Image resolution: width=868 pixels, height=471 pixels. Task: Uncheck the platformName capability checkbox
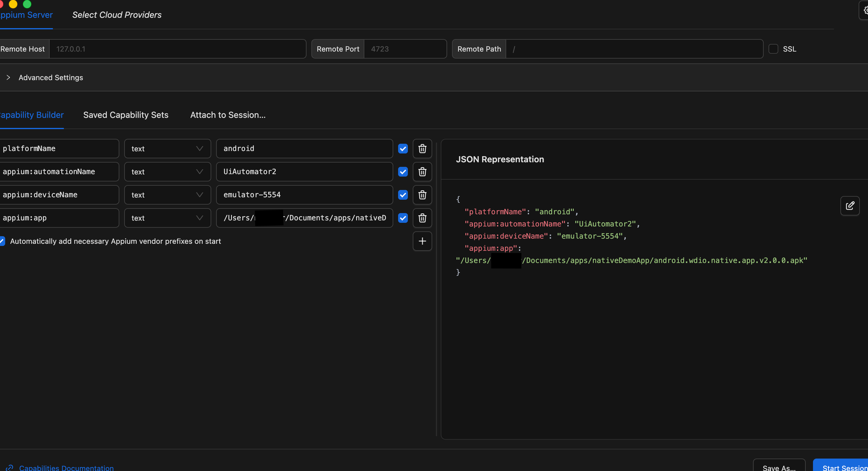click(x=403, y=149)
